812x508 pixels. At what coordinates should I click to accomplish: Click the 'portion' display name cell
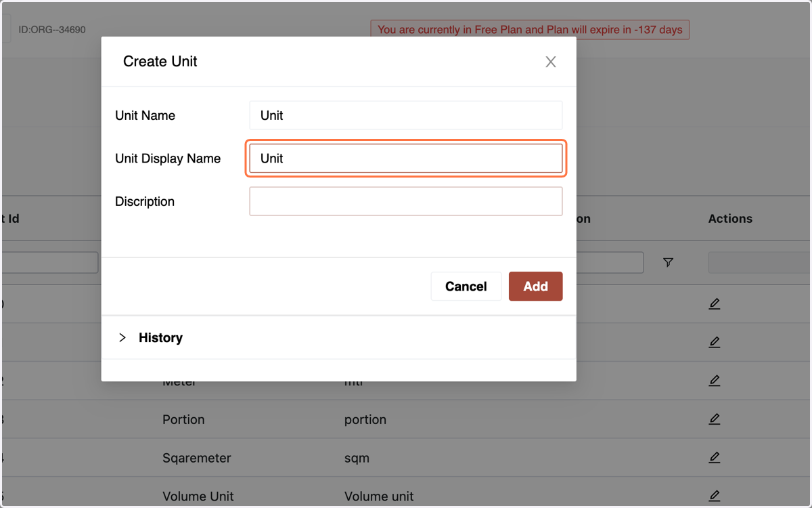(x=365, y=419)
